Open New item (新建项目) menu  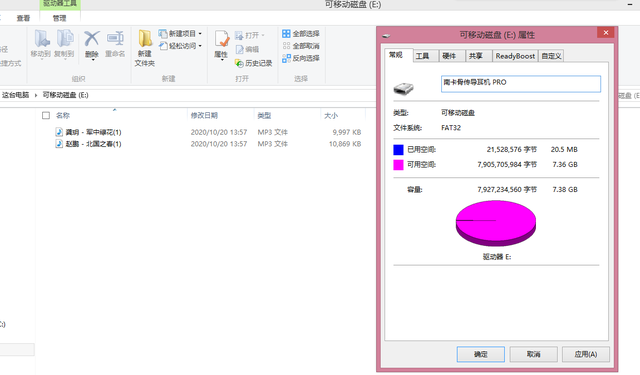tap(180, 33)
